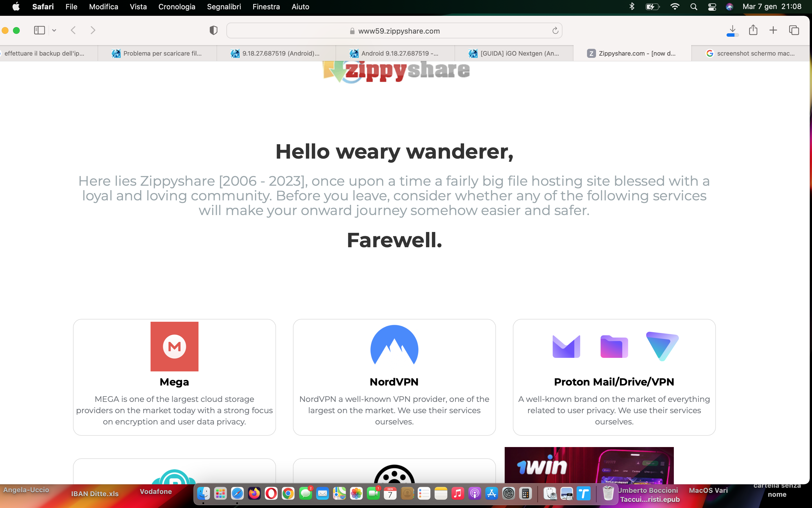812x508 pixels.
Task: Open the File menu
Action: point(71,7)
